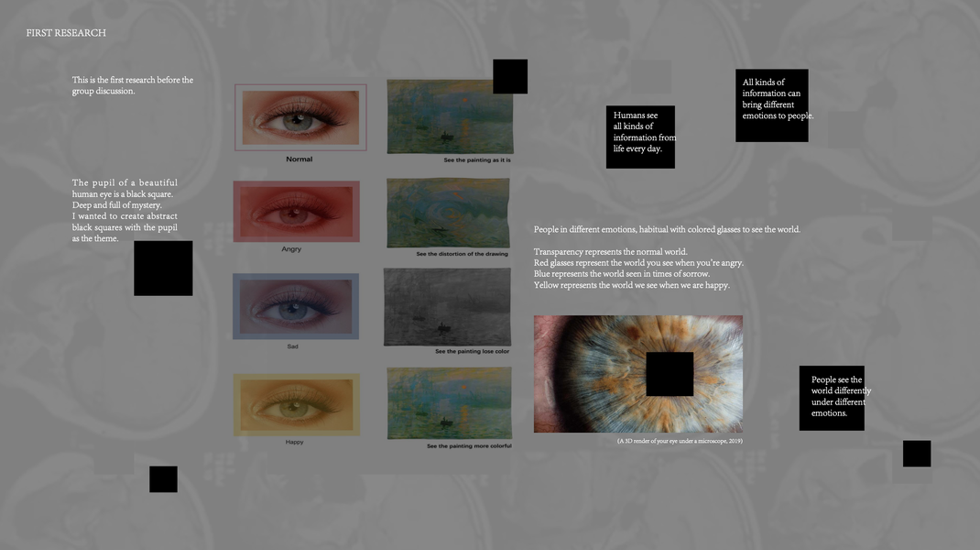980x550 pixels.
Task: Click the '3D render of your eye' citation
Action: (680, 441)
